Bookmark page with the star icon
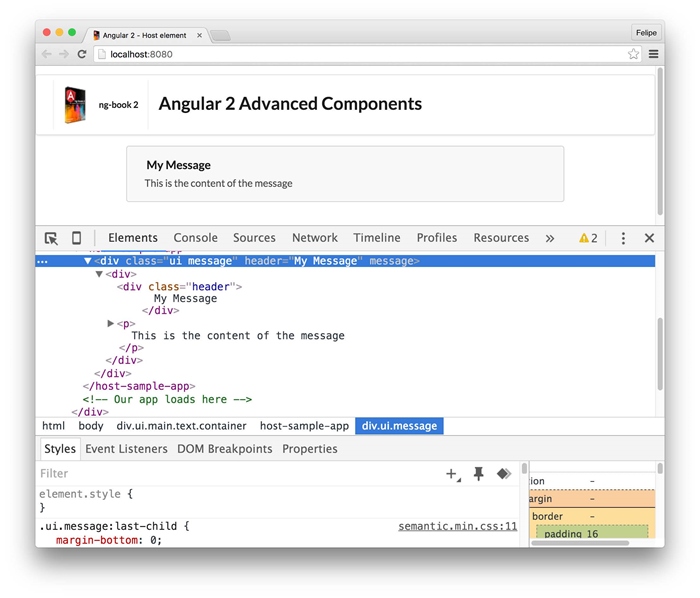The image size is (700, 598). tap(633, 54)
